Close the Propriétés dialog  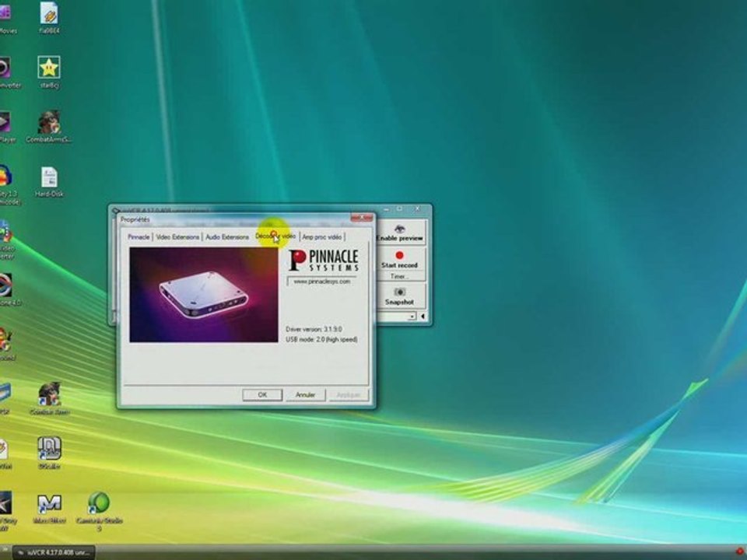click(362, 218)
